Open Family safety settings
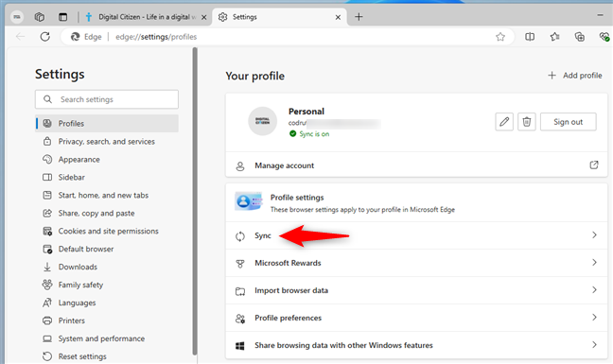This screenshot has height=364, width=613. point(107,285)
